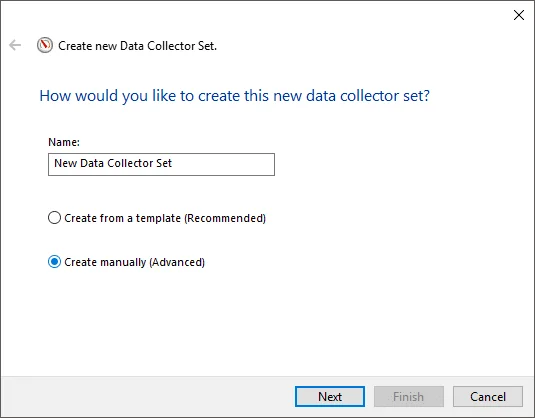Click the 'Name:' label above the field
Screen dimensions: 535x418
pyautogui.click(x=64, y=142)
